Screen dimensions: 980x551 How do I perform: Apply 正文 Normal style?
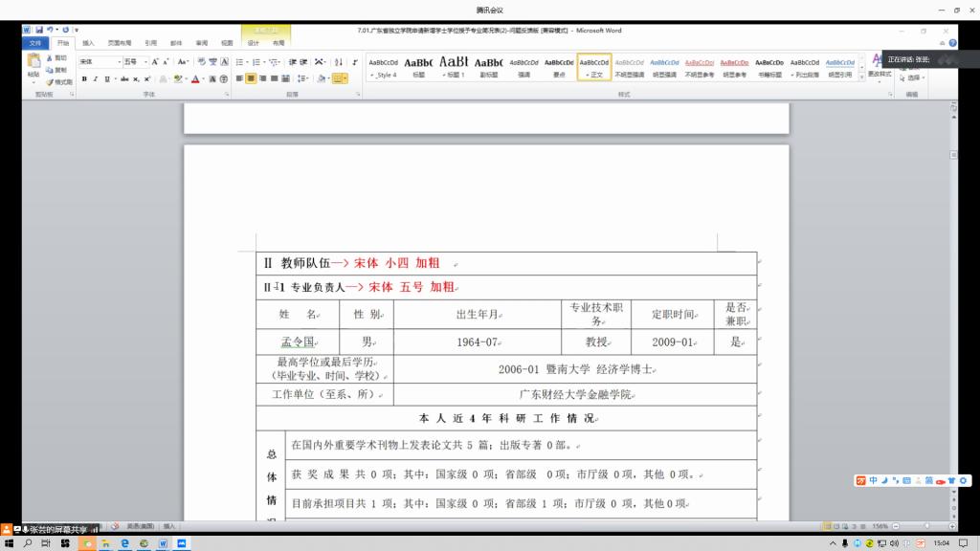[593, 67]
